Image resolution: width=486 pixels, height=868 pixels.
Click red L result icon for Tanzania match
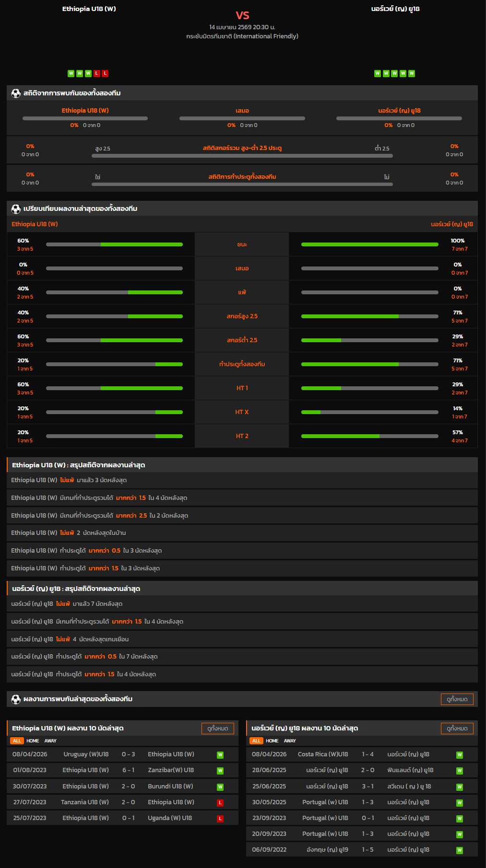pyautogui.click(x=220, y=803)
